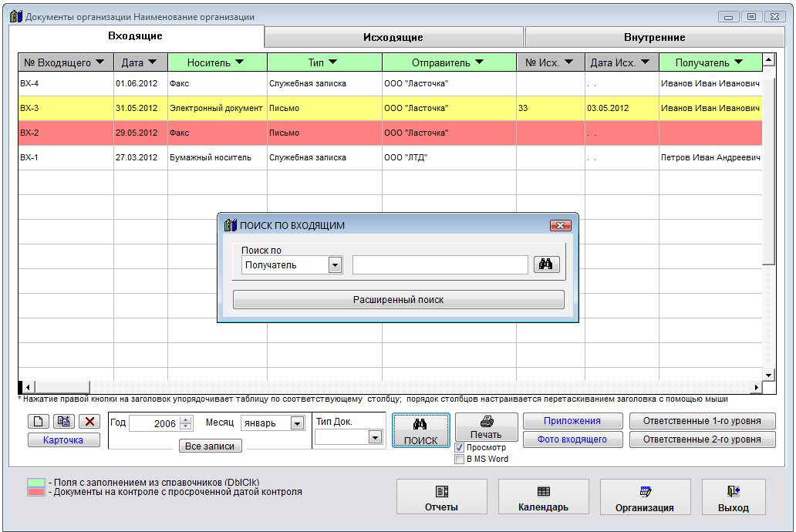796x532 pixels.
Task: Open Календарь calendar
Action: 544,497
